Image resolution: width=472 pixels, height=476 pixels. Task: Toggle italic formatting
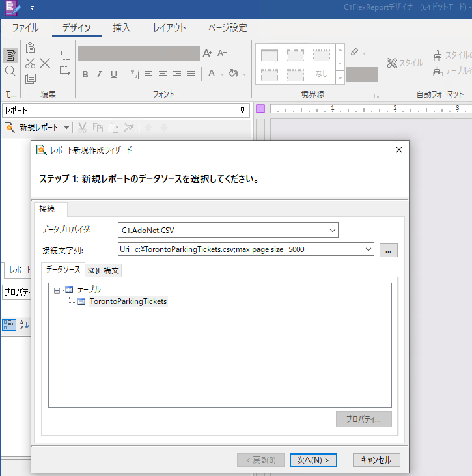pyautogui.click(x=99, y=74)
